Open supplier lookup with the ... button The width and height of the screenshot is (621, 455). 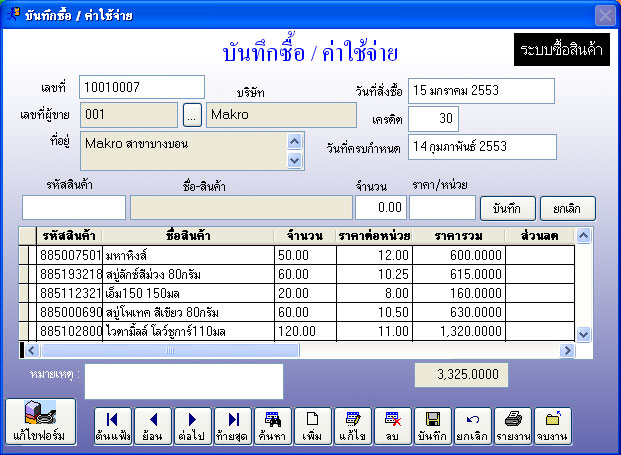(192, 115)
